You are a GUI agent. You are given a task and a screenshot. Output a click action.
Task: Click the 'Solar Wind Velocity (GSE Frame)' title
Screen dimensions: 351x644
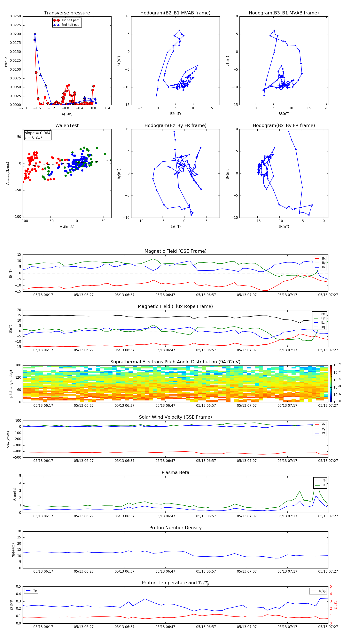click(x=175, y=417)
